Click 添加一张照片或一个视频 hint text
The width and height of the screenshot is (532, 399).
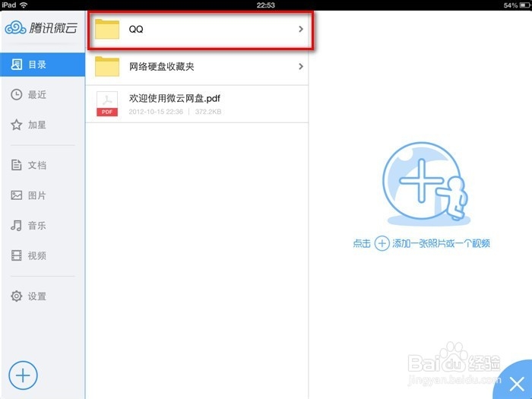pos(441,243)
